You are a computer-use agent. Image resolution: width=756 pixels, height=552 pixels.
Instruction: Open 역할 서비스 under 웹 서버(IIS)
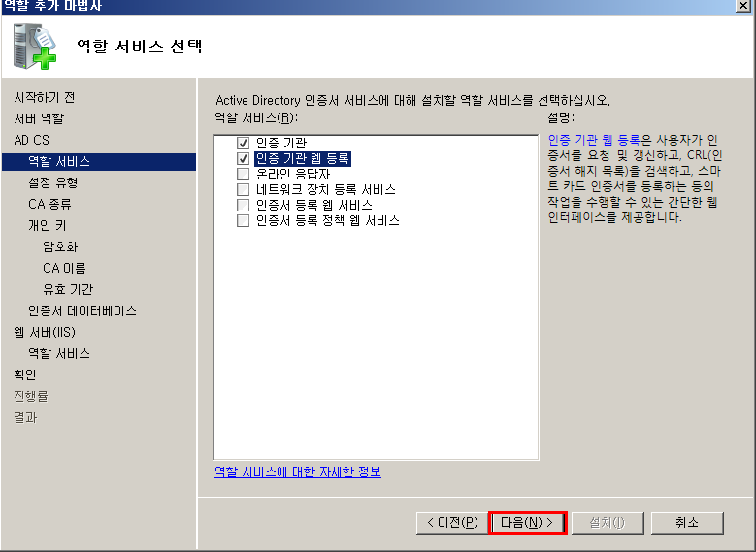59,353
